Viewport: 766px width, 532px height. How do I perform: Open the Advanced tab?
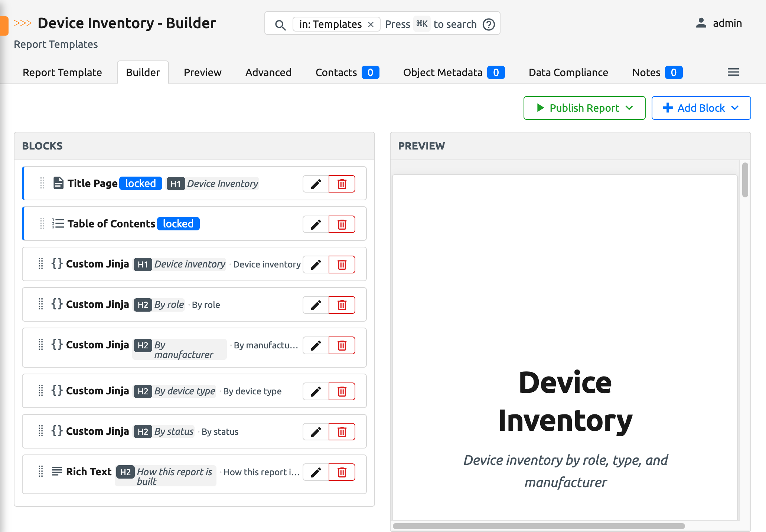(x=268, y=72)
